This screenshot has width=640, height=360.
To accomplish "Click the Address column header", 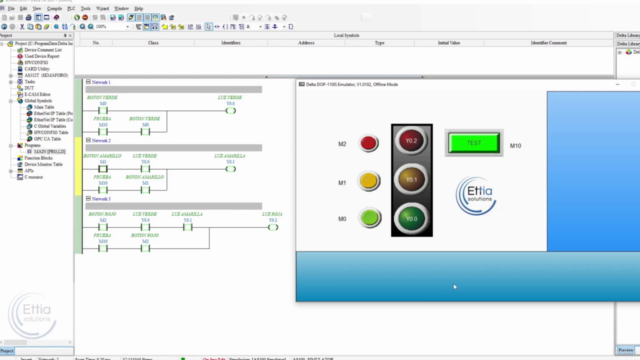I will pos(306,42).
